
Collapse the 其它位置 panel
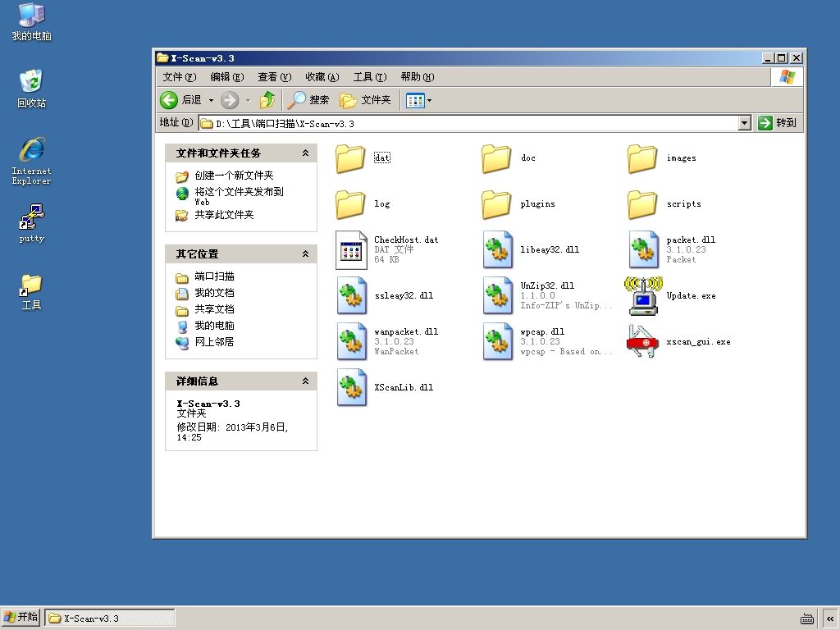305,254
